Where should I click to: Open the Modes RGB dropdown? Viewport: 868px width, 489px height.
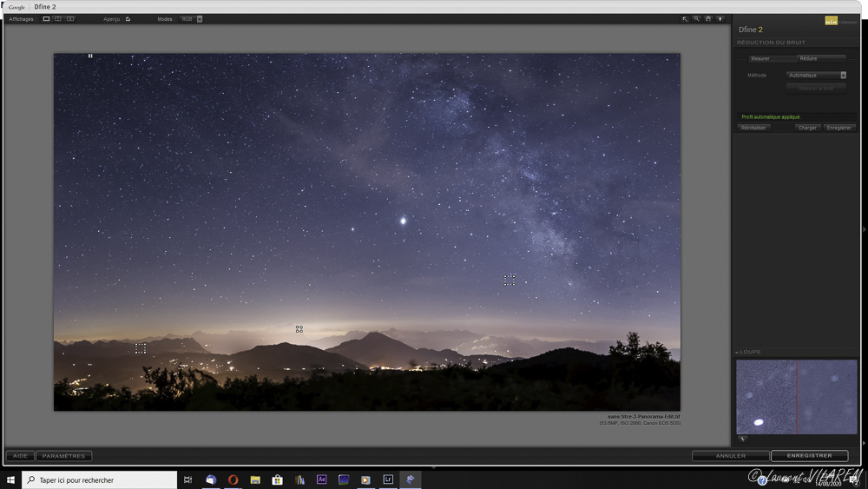191,19
